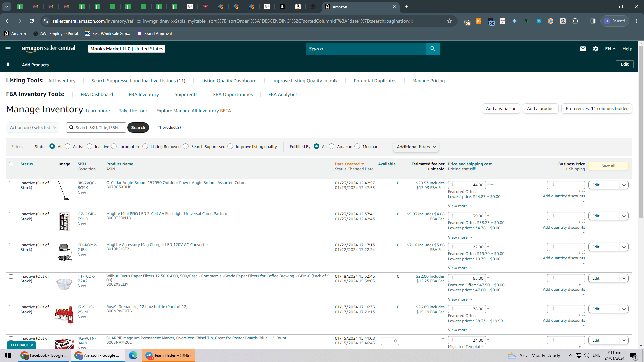The image size is (644, 362).
Task: Bookmark this page with the star icon
Action: (x=449, y=21)
